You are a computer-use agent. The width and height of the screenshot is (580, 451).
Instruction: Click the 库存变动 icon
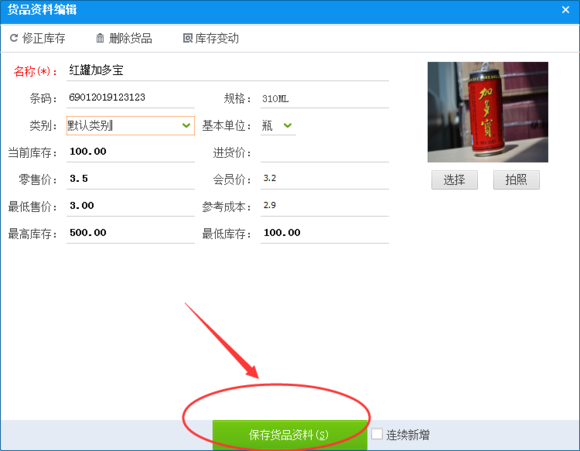click(188, 38)
